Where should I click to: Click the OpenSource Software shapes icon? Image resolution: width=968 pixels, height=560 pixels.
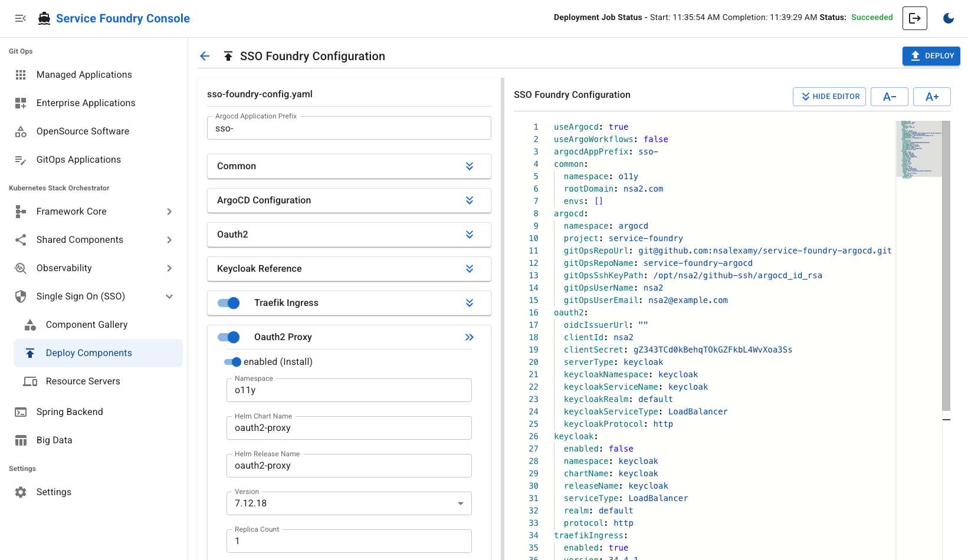pyautogui.click(x=21, y=131)
